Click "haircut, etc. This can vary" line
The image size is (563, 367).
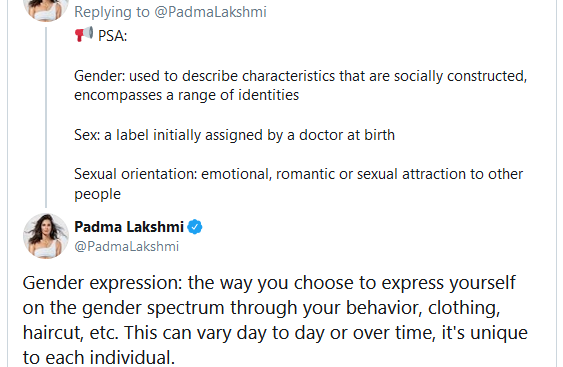pyautogui.click(x=275, y=333)
